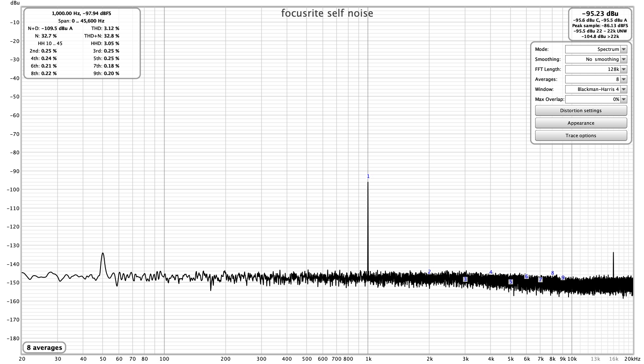
Task: Click the '8th: 0.22 %' harmonic value
Action: click(43, 73)
